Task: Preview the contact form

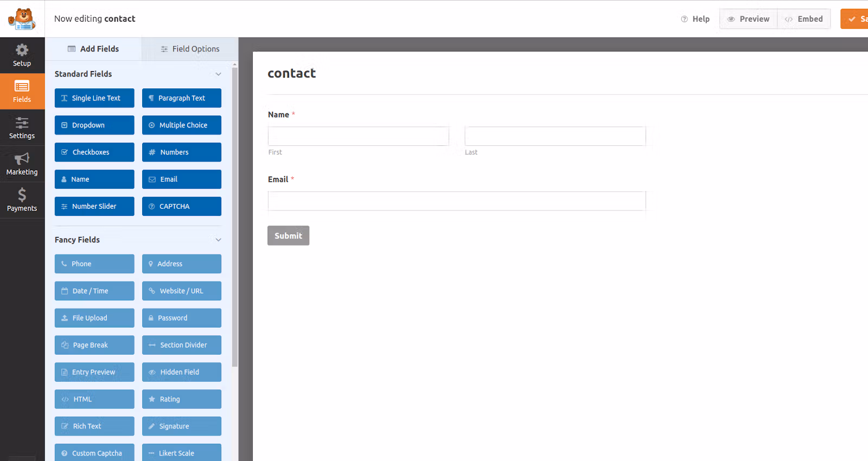Action: tap(749, 19)
